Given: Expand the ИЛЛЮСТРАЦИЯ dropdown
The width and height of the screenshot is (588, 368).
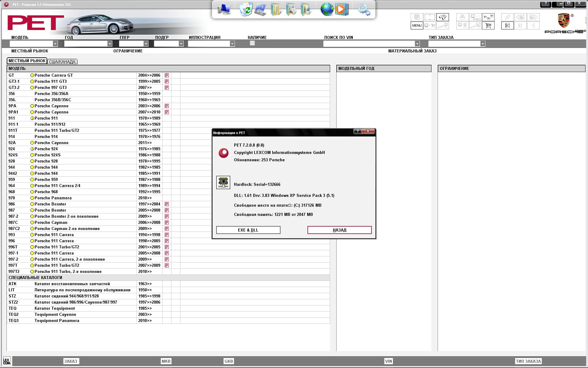Looking at the screenshot, I should click(x=232, y=44).
